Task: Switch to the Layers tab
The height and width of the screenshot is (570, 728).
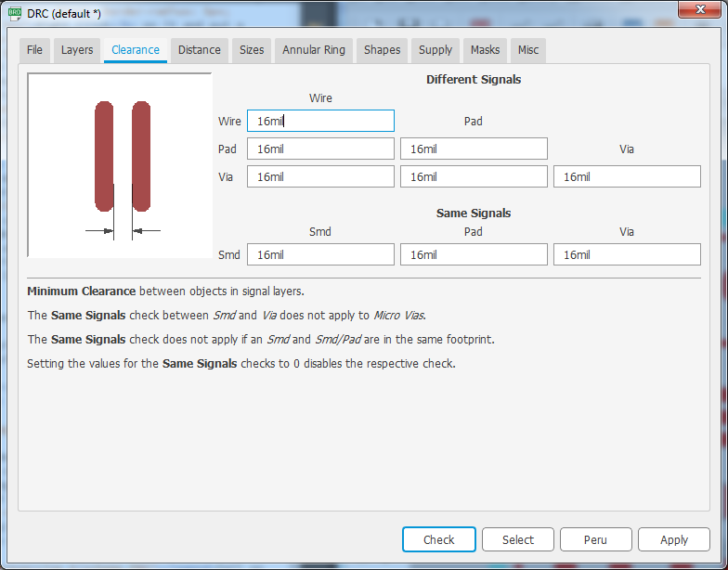Action: (77, 50)
